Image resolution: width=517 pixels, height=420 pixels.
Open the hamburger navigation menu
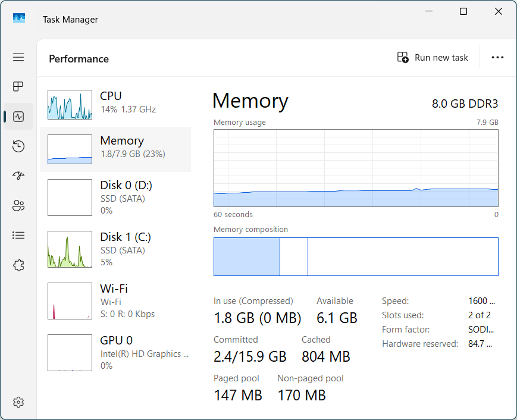pos(18,57)
